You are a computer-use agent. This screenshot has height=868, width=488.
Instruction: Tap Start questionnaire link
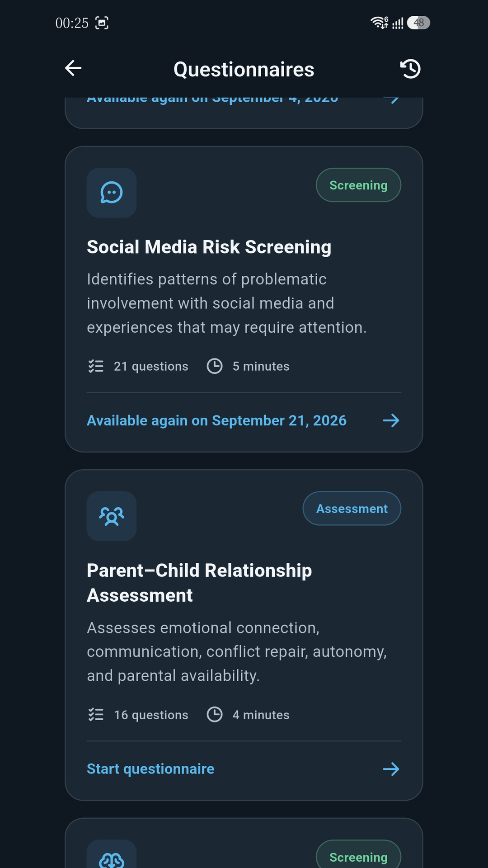[x=150, y=769]
